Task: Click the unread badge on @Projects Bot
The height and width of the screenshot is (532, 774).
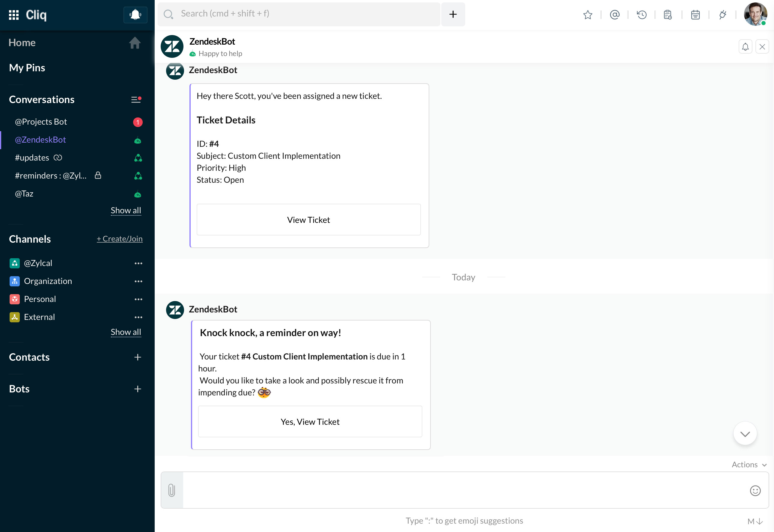Action: (x=138, y=122)
